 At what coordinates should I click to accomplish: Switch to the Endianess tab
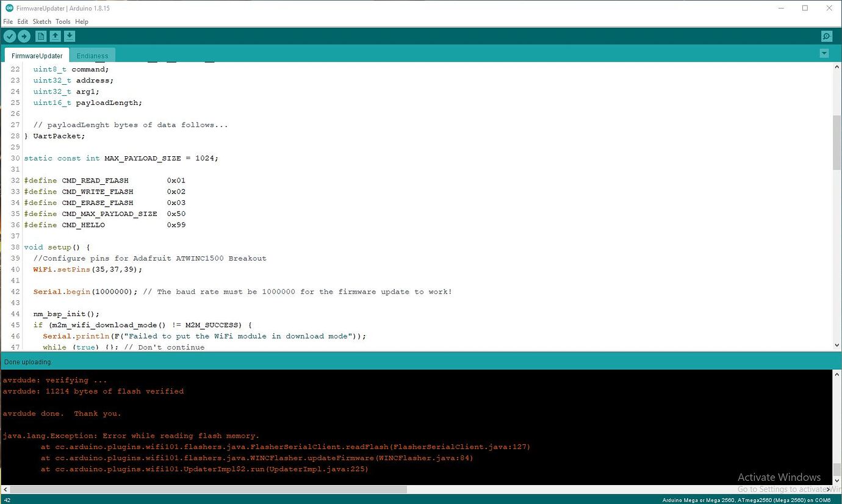92,56
